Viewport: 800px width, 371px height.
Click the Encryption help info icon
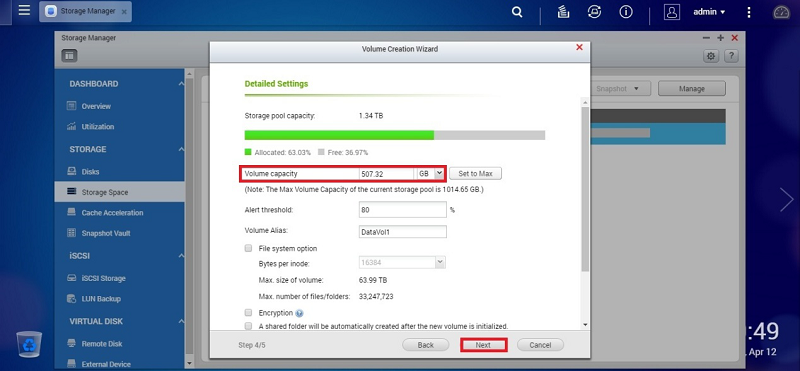point(299,313)
